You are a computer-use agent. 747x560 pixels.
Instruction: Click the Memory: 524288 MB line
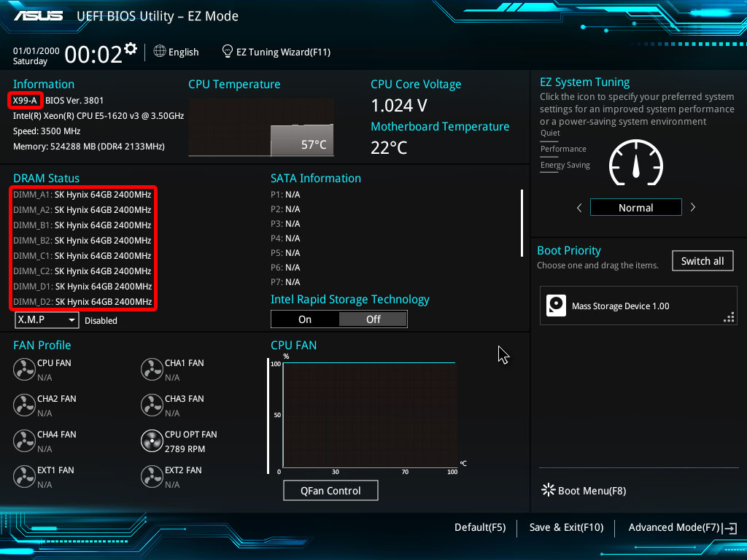(x=88, y=146)
